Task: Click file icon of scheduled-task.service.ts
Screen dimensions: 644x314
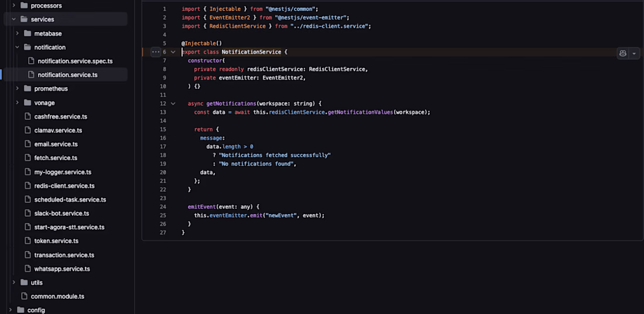Action: (x=28, y=199)
